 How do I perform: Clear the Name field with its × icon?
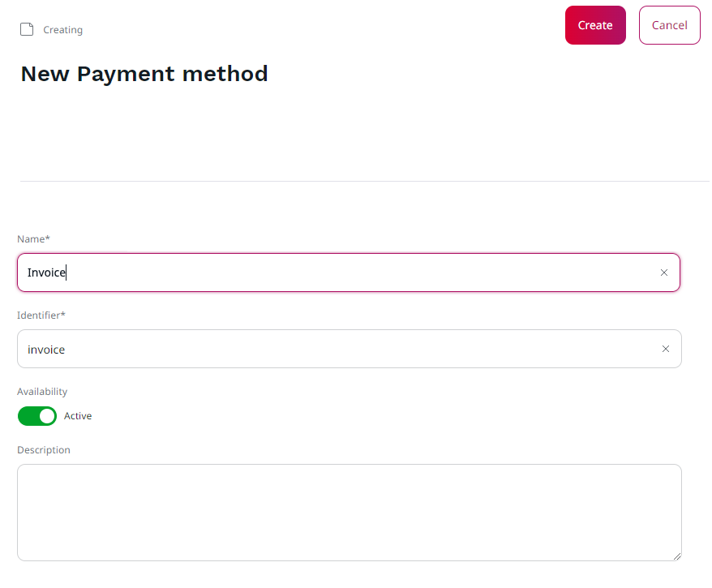click(664, 273)
